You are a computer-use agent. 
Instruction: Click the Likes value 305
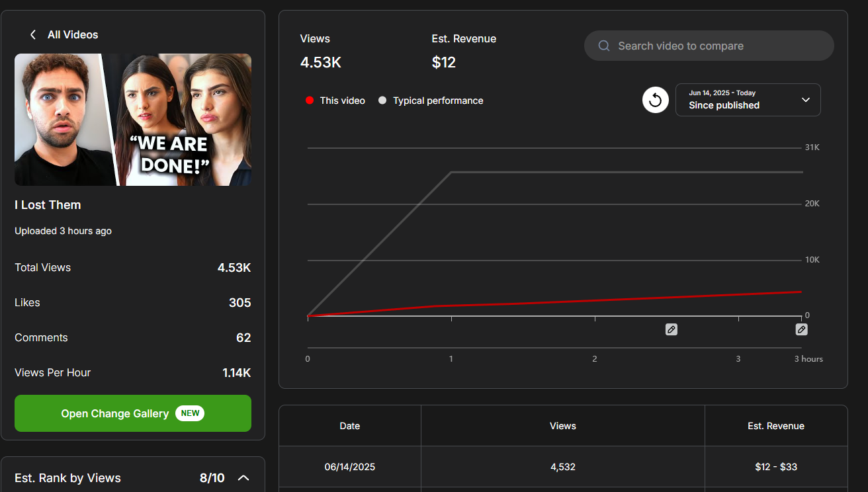240,303
